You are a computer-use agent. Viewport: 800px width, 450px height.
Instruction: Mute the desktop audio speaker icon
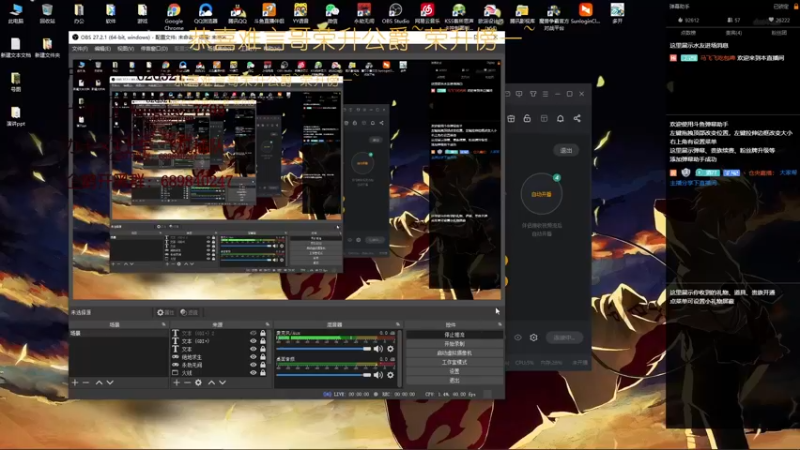378,374
